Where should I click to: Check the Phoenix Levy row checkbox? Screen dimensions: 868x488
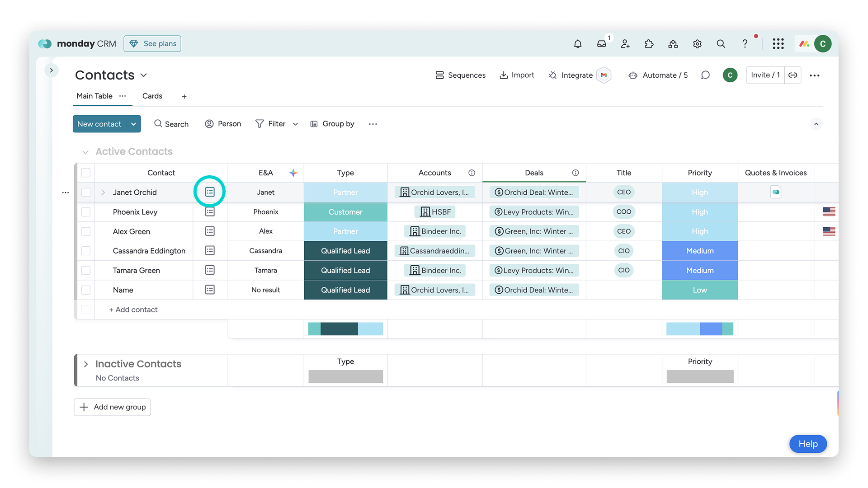(x=86, y=212)
